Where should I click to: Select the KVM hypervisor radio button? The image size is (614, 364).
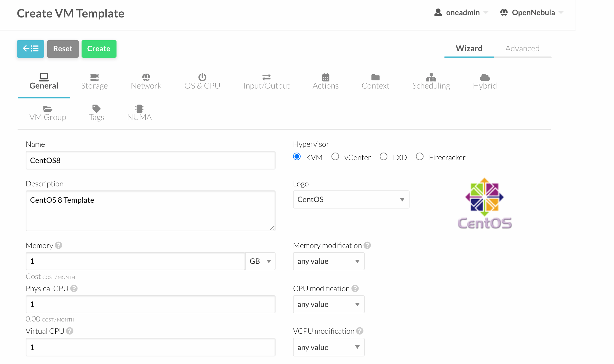(297, 157)
